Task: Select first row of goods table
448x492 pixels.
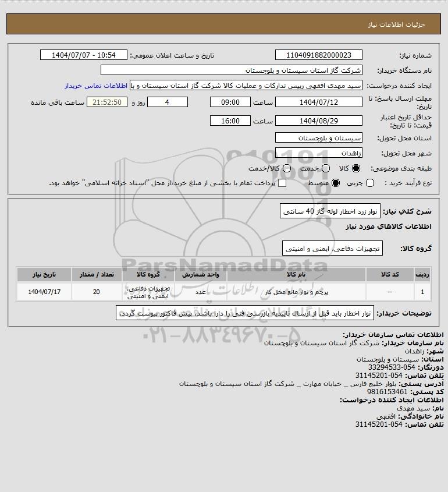Action: click(x=223, y=292)
